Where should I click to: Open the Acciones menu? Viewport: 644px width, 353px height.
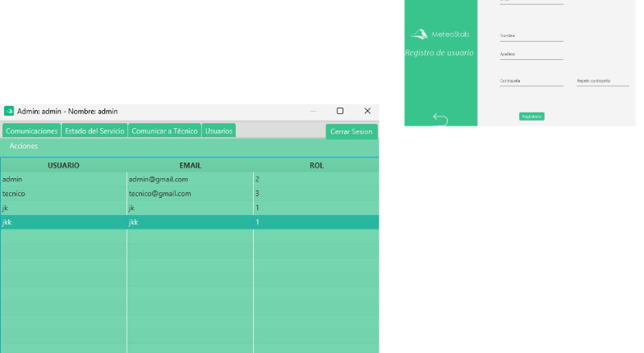tap(23, 146)
